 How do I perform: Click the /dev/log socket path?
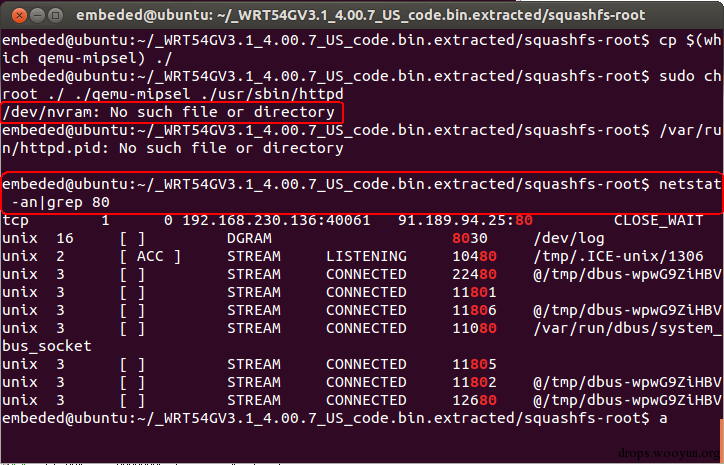pos(568,239)
